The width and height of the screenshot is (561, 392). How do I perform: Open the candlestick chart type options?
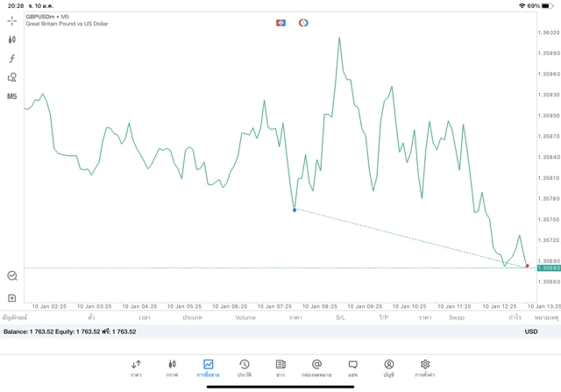point(12,39)
